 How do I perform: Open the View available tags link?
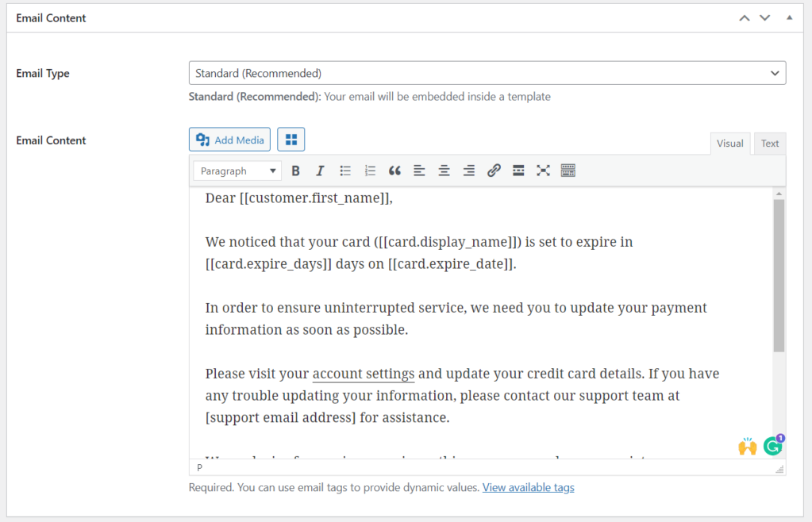coord(528,486)
